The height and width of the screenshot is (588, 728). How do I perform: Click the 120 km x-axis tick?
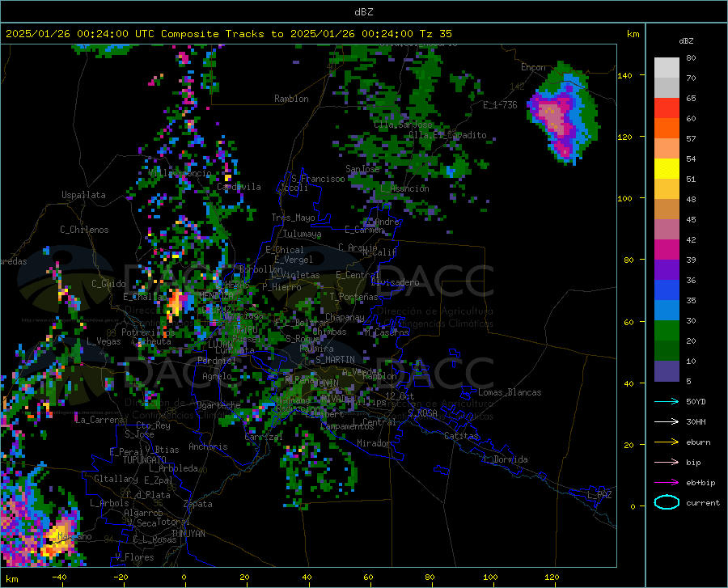click(552, 577)
